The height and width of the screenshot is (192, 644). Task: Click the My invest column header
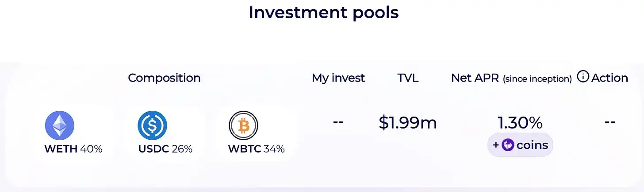(338, 78)
